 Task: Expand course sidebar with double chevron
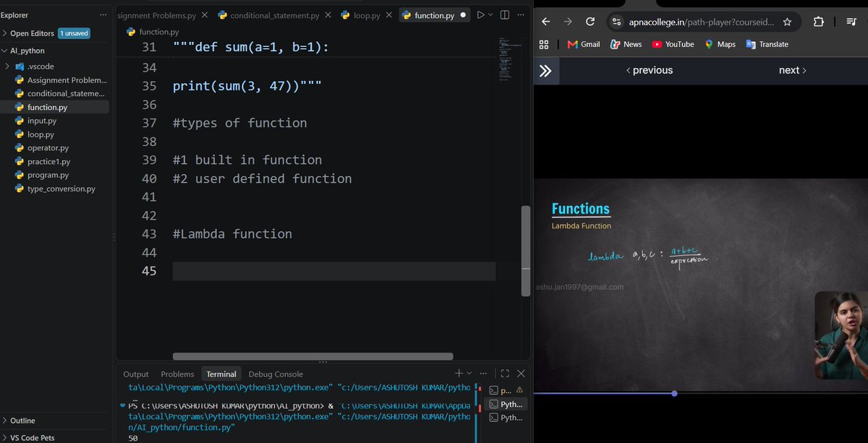point(546,70)
